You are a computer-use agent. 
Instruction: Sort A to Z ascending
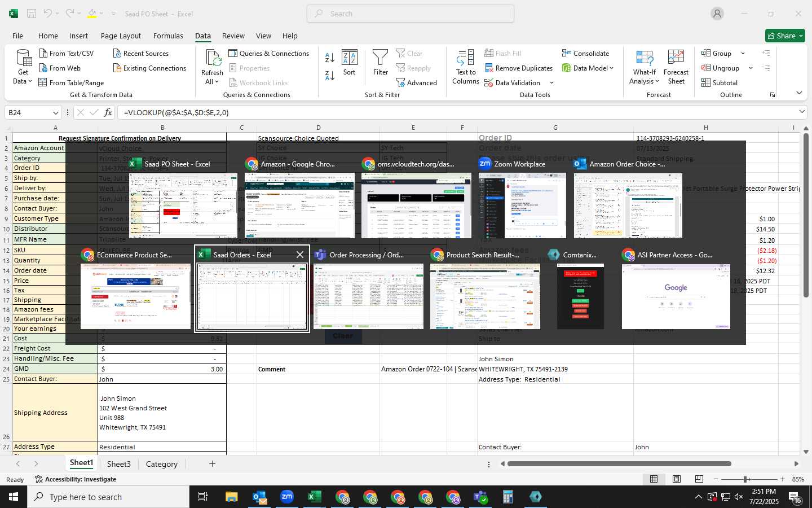coord(330,58)
